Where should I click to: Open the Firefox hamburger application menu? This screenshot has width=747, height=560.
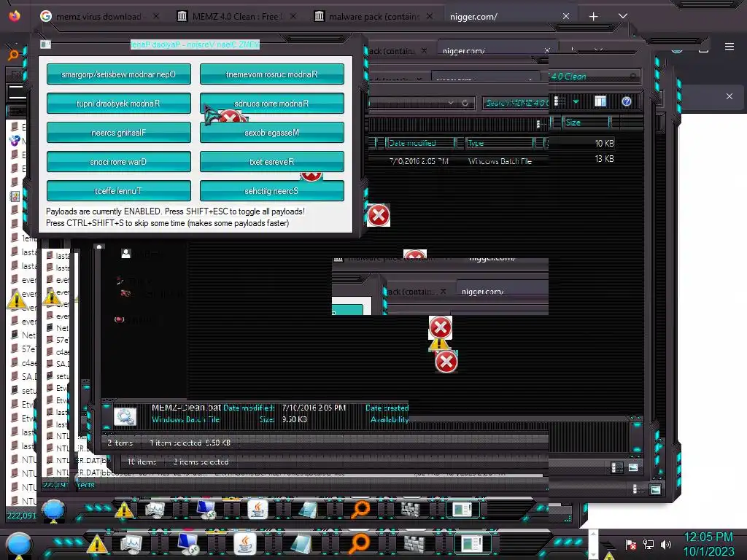point(729,47)
